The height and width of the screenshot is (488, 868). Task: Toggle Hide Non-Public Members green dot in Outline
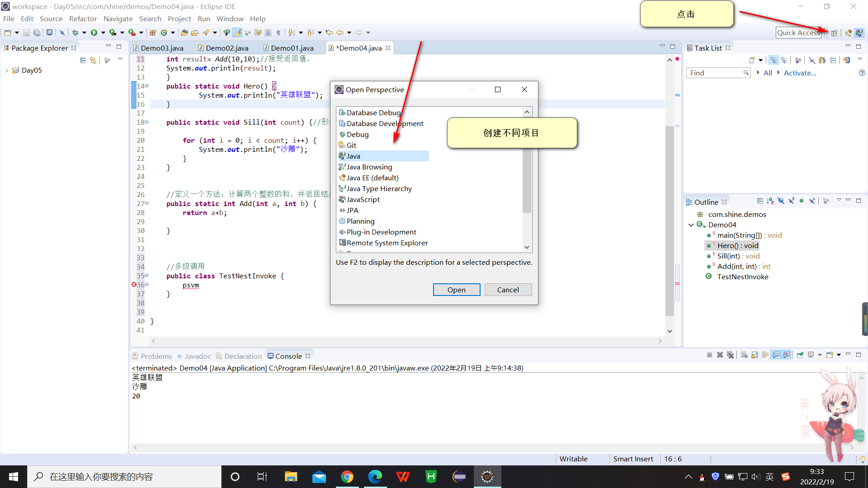click(x=802, y=201)
